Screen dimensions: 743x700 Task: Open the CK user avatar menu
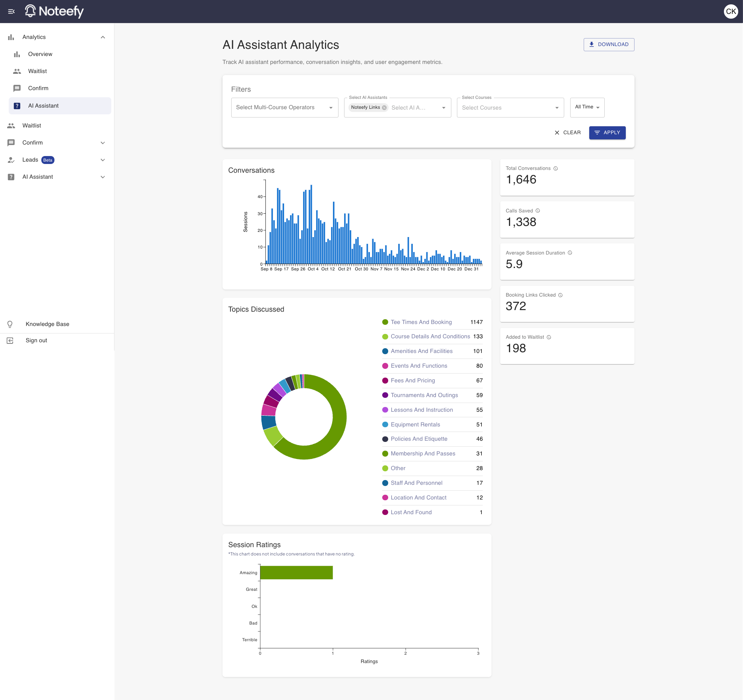[731, 12]
